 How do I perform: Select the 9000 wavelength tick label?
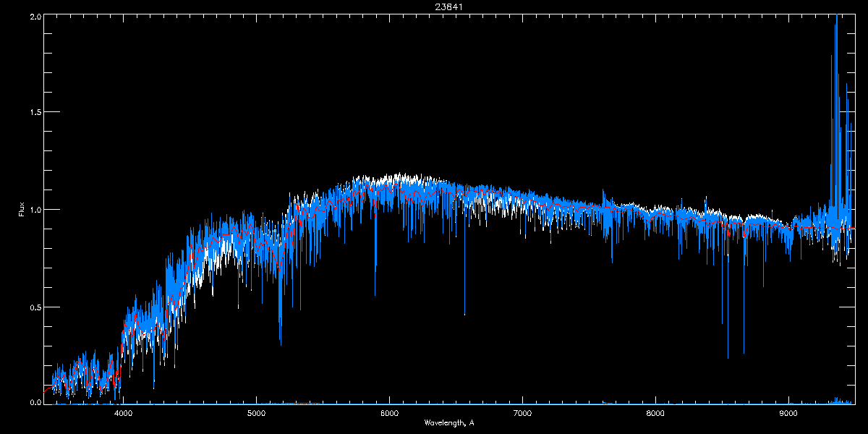pos(788,414)
